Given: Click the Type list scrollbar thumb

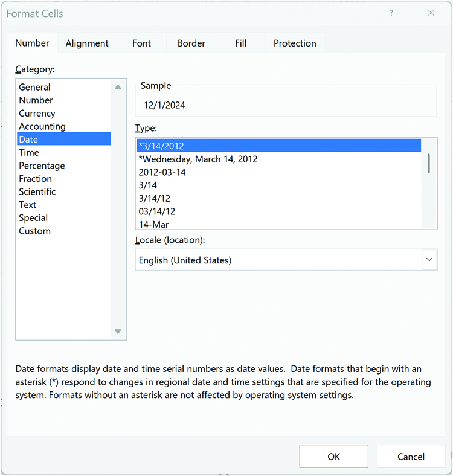Looking at the screenshot, I should coord(429,163).
